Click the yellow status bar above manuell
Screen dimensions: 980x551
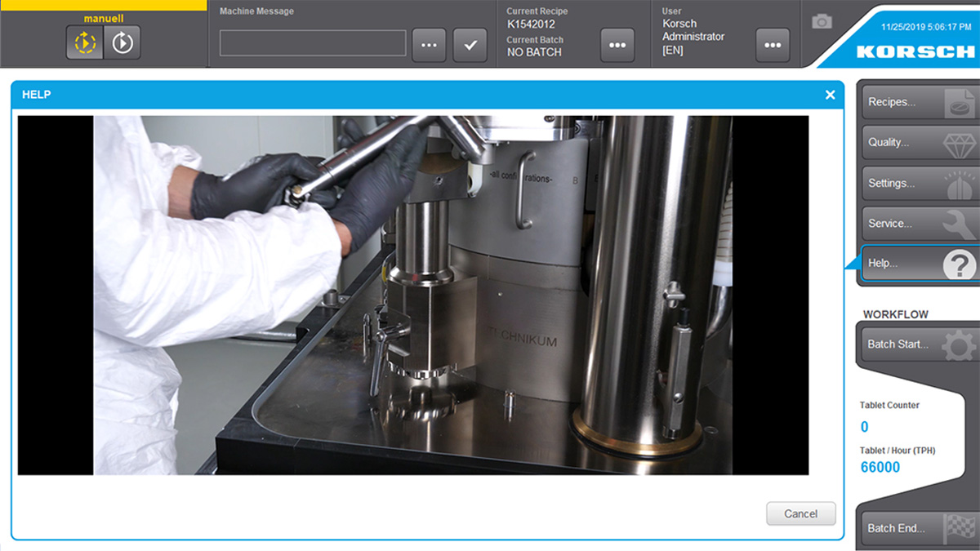click(103, 5)
